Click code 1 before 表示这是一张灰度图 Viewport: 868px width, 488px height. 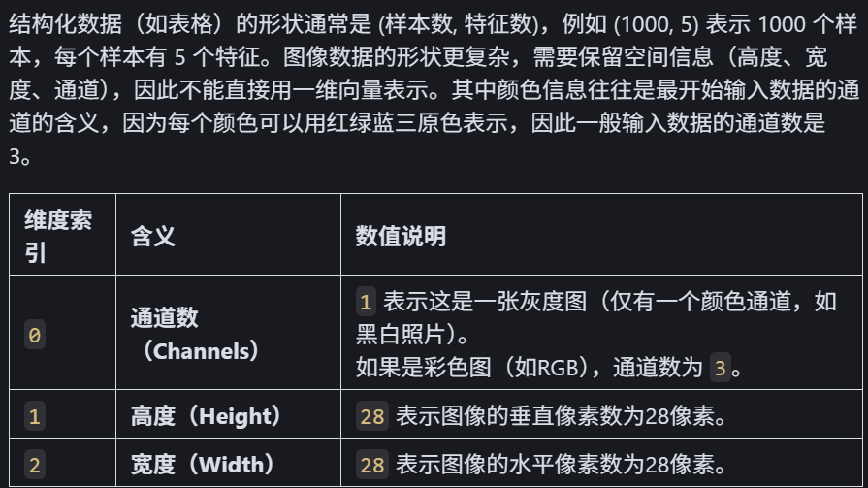(x=366, y=302)
